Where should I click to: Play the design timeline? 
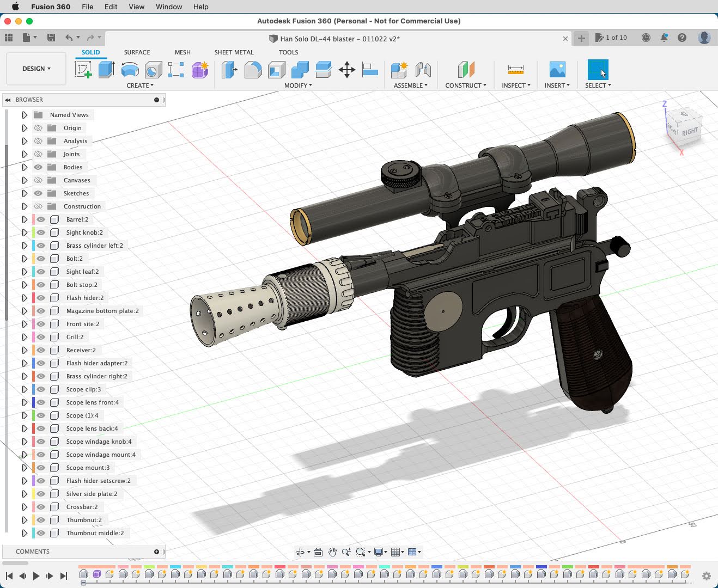tap(36, 575)
